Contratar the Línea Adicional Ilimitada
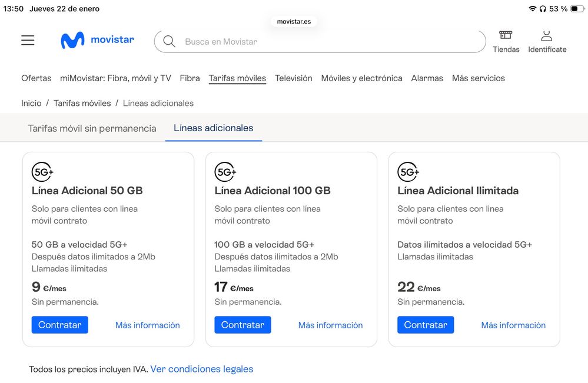This screenshot has height=383, width=588. click(426, 325)
